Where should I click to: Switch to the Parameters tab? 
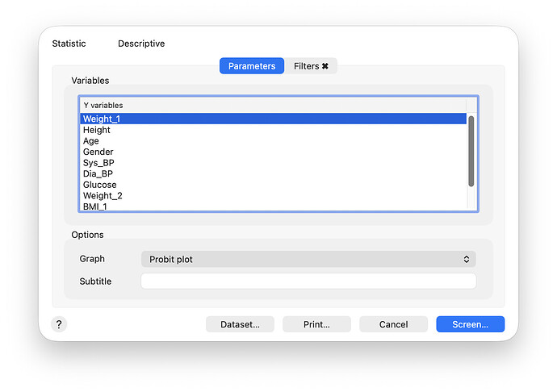[251, 66]
